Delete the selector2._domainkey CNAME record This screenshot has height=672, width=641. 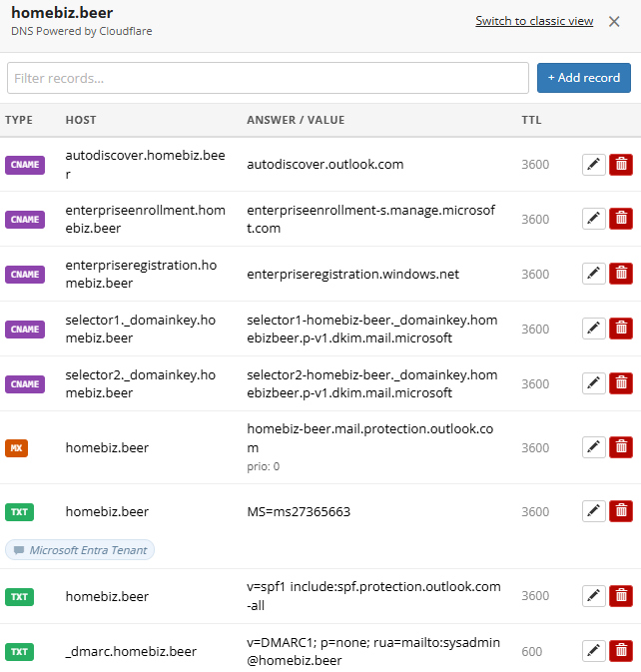[x=621, y=383]
